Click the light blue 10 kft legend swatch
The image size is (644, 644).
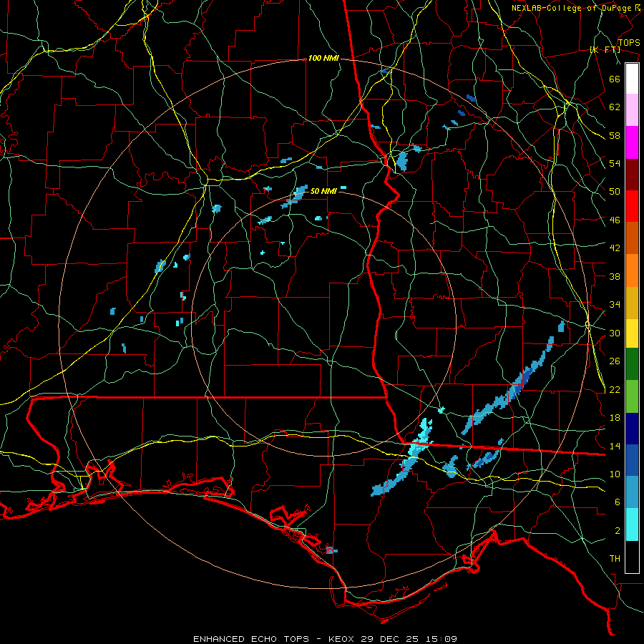pyautogui.click(x=632, y=492)
